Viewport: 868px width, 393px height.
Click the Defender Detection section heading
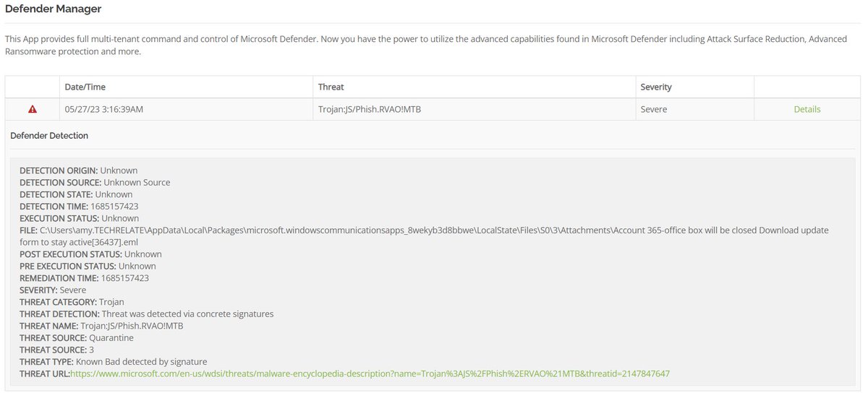49,135
